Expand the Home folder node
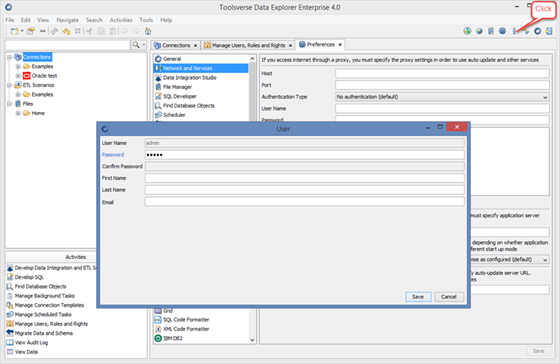The height and width of the screenshot is (364, 560). point(18,113)
